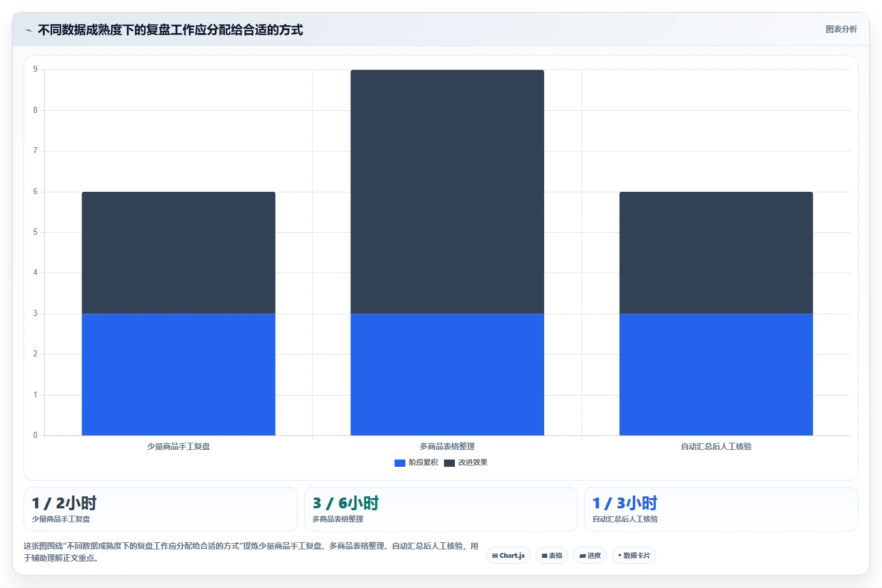This screenshot has width=882, height=588.
Task: Click the x-axis label 自动汇总后人工核验
Action: tap(716, 446)
